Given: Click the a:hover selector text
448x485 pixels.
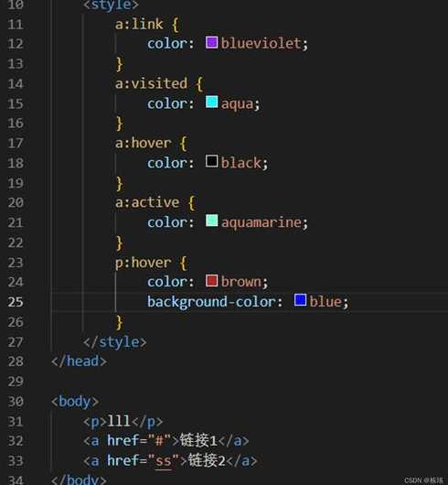Looking at the screenshot, I should 143,143.
